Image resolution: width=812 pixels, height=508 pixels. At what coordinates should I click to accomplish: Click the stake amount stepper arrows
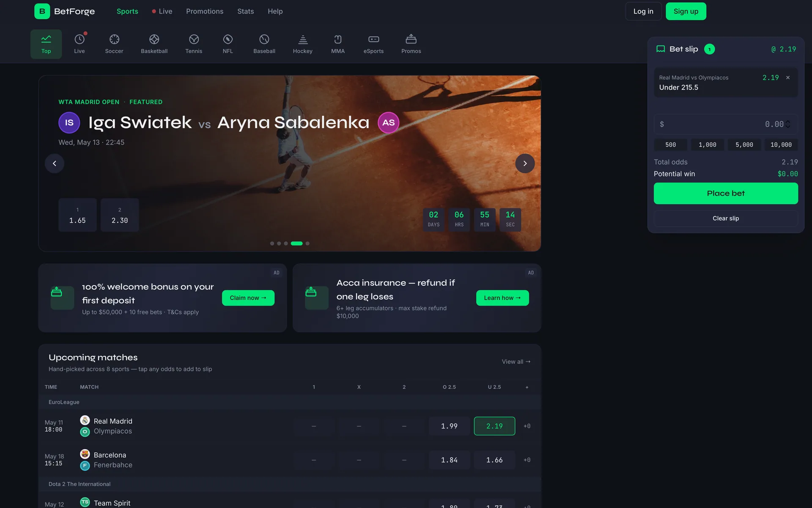click(x=788, y=124)
